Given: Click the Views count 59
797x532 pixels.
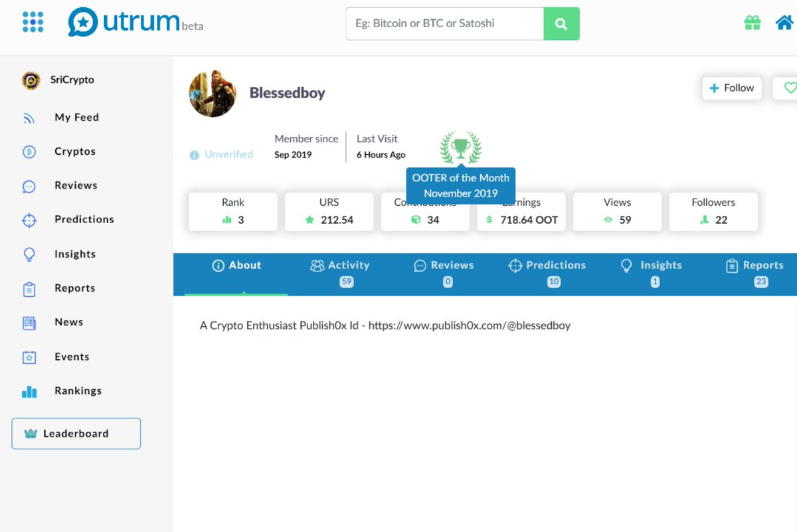Looking at the screenshot, I should (625, 220).
